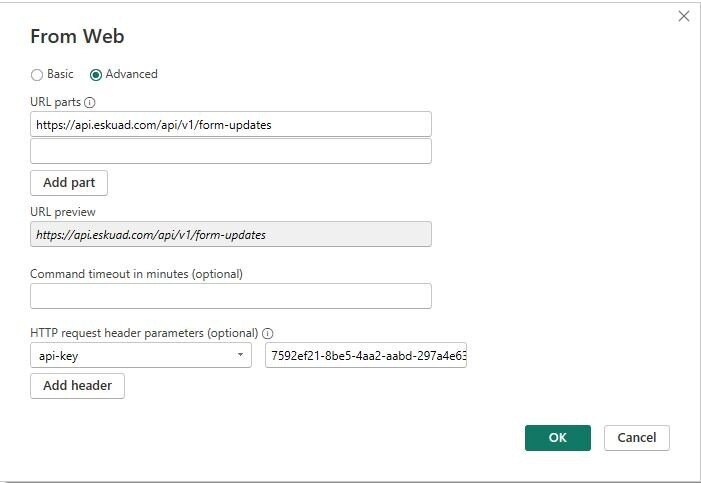Focus the empty second URL part field
Image resolution: width=701 pixels, height=483 pixels.
point(230,151)
